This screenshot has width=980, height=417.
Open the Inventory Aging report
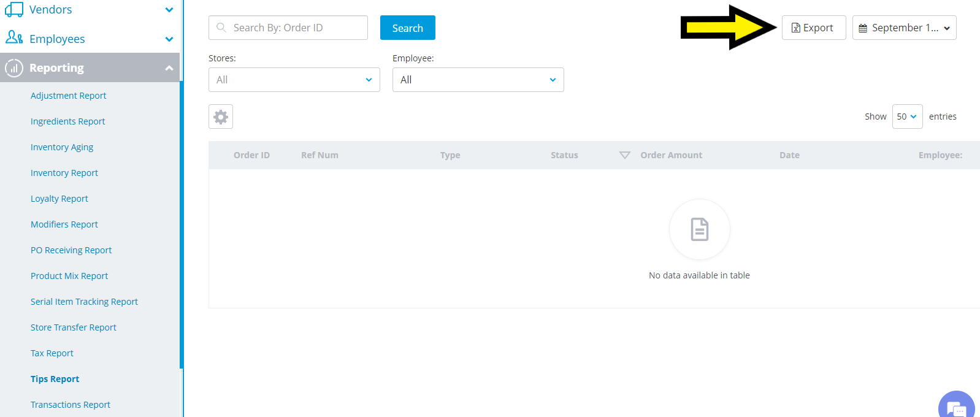pos(62,147)
